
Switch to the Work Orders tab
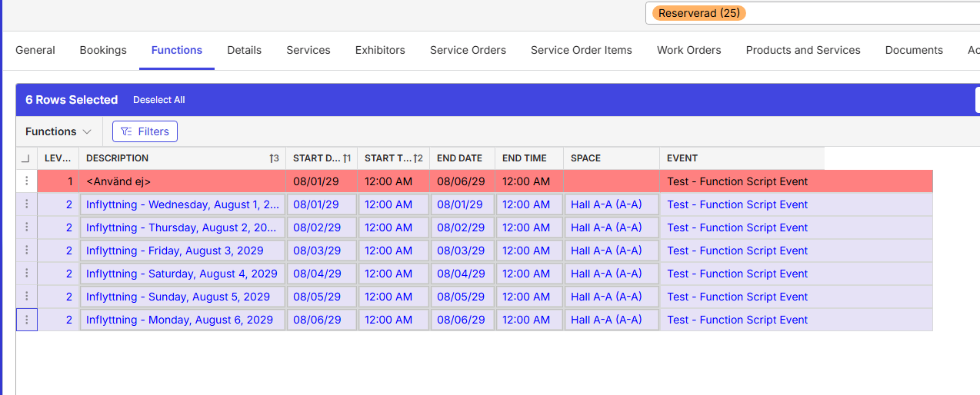689,50
